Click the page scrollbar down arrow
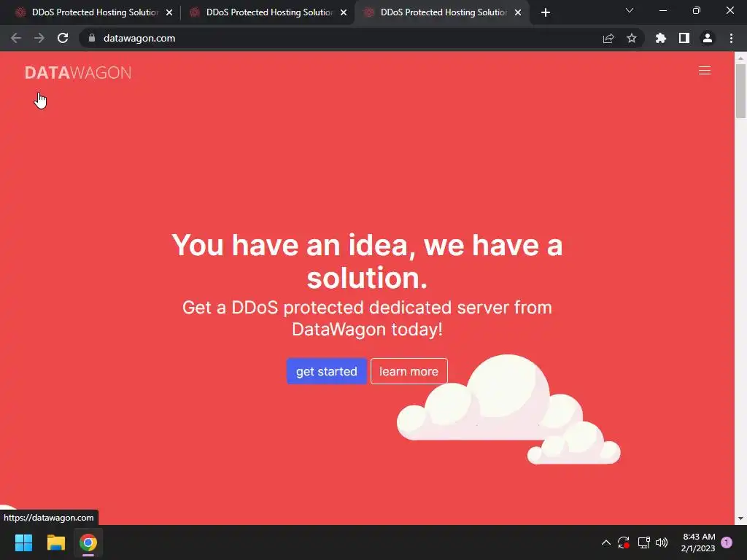The height and width of the screenshot is (560, 747). (x=740, y=518)
